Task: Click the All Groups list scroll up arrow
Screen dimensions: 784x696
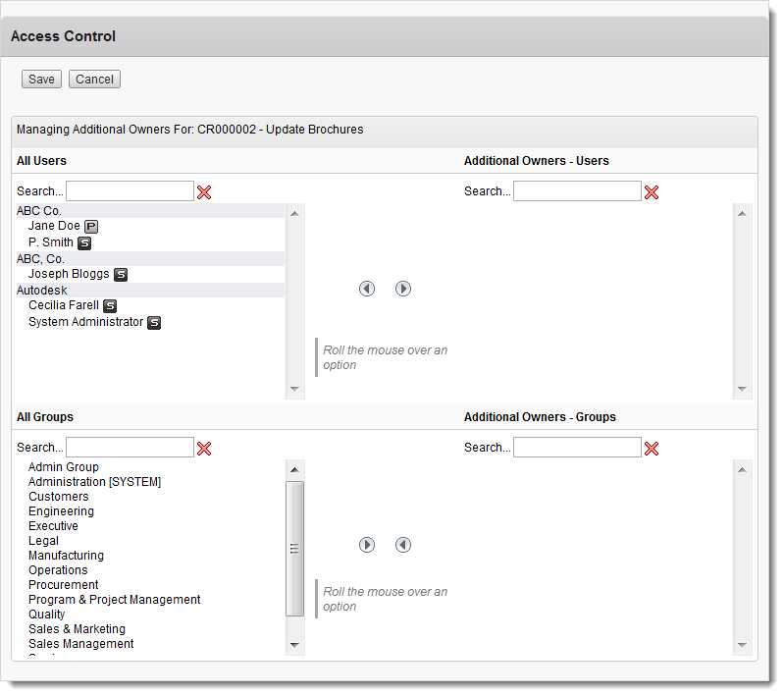Action: click(x=295, y=470)
